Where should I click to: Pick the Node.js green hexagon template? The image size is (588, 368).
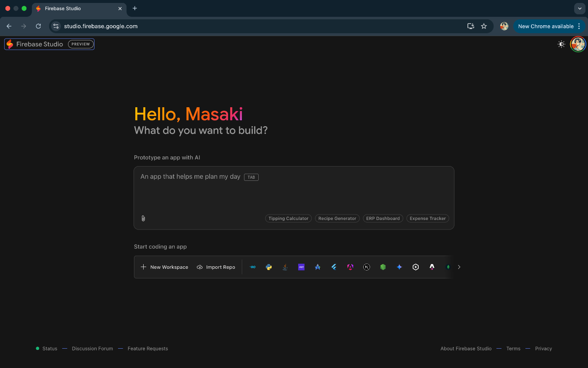click(x=383, y=267)
